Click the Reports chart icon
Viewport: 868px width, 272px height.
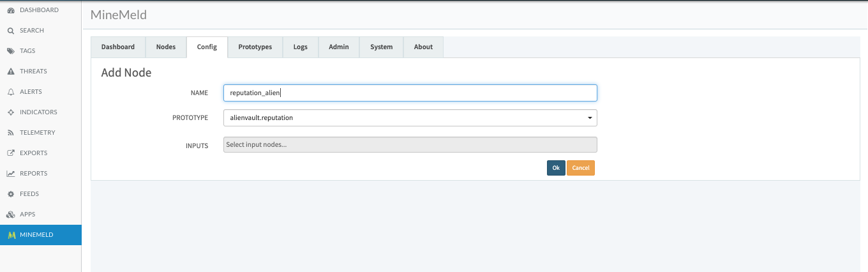11,174
